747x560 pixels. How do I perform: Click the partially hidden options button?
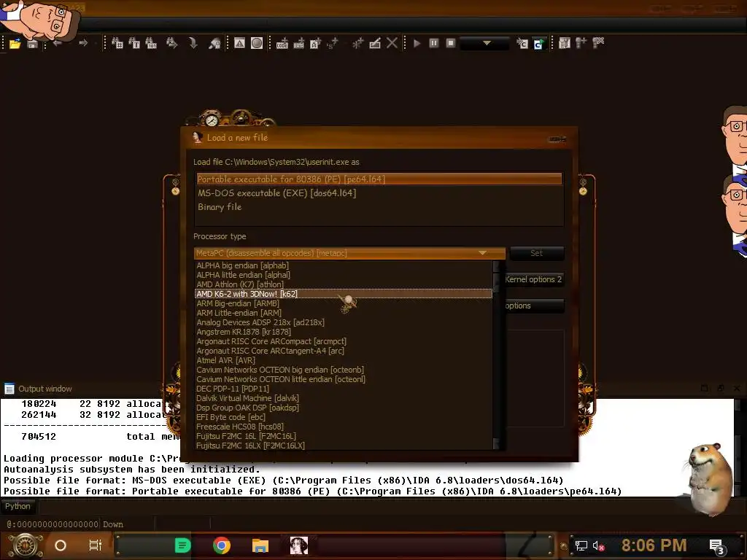coord(534,306)
